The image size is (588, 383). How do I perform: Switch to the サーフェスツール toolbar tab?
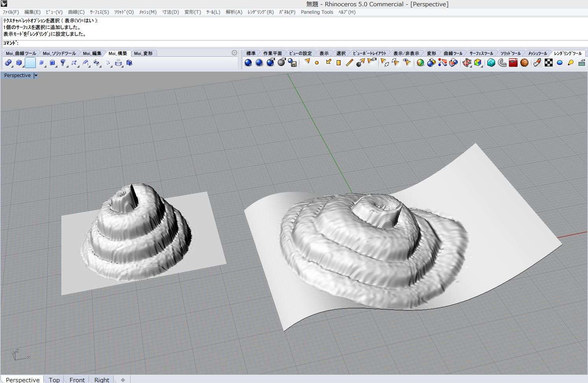tap(481, 53)
